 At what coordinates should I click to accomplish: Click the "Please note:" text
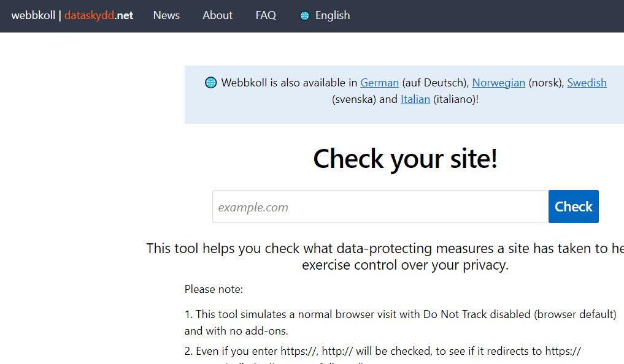click(214, 289)
